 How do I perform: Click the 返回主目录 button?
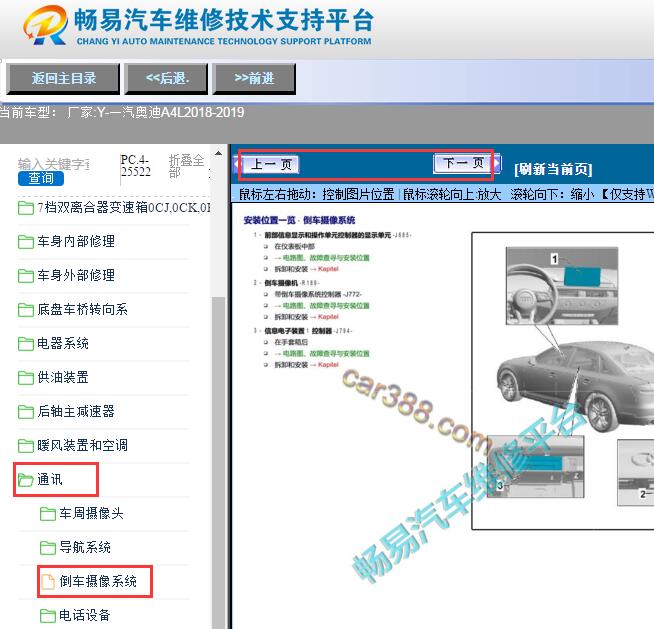63,78
